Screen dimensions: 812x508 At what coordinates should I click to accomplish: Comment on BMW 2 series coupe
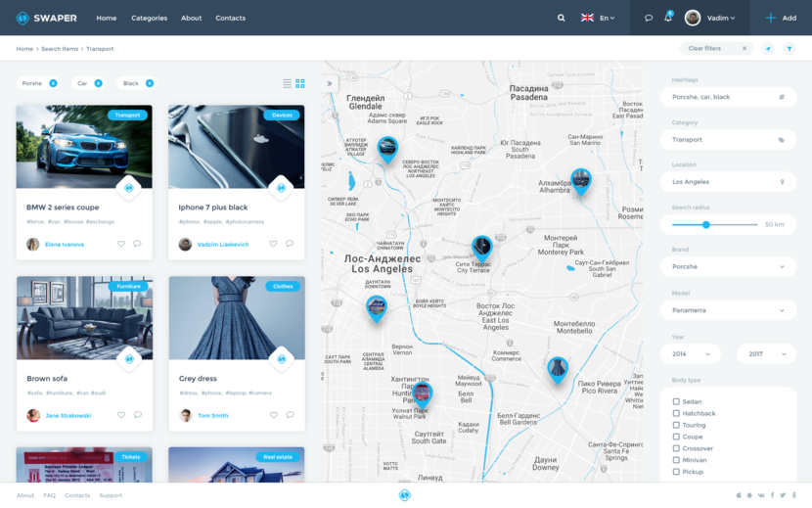(x=137, y=244)
